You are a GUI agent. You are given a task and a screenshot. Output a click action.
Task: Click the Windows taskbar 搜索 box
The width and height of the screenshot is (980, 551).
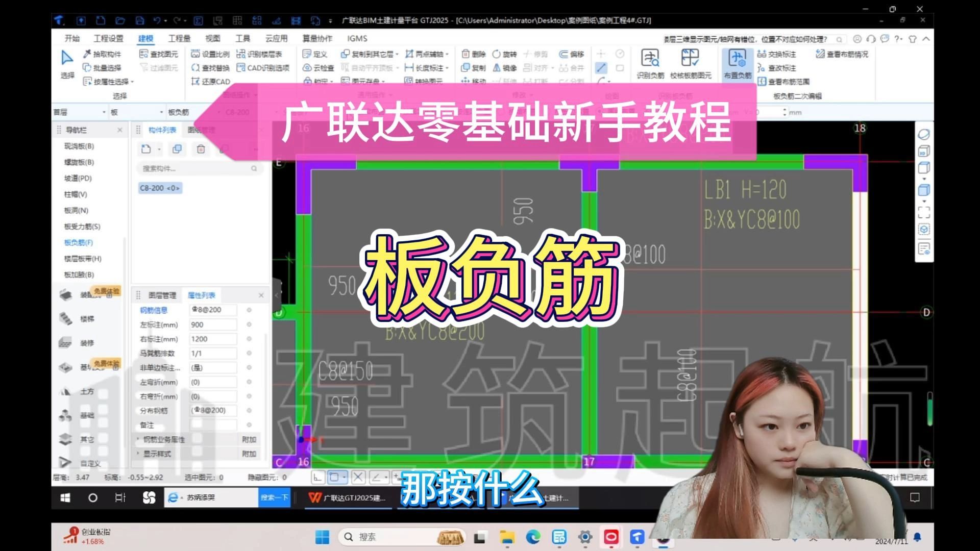(402, 537)
